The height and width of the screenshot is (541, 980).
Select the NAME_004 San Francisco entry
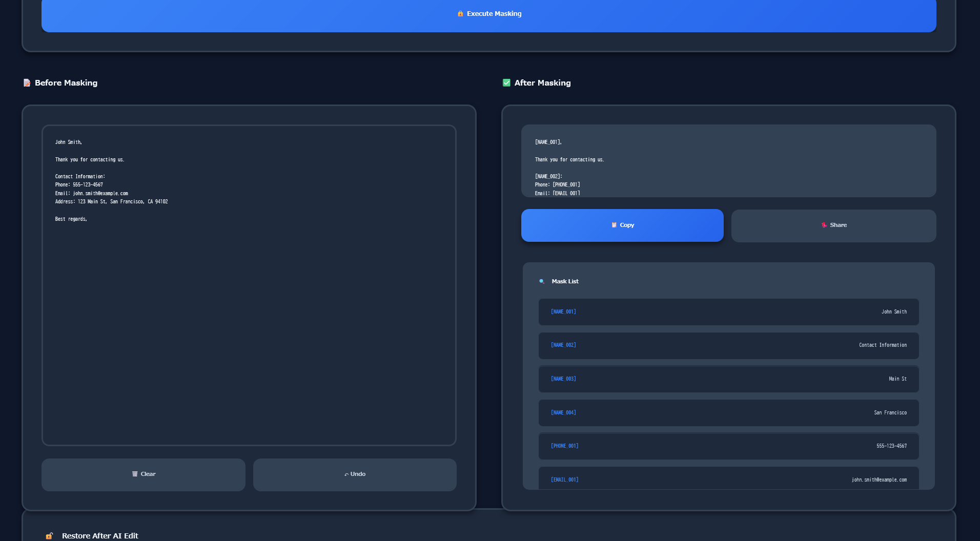coord(728,412)
